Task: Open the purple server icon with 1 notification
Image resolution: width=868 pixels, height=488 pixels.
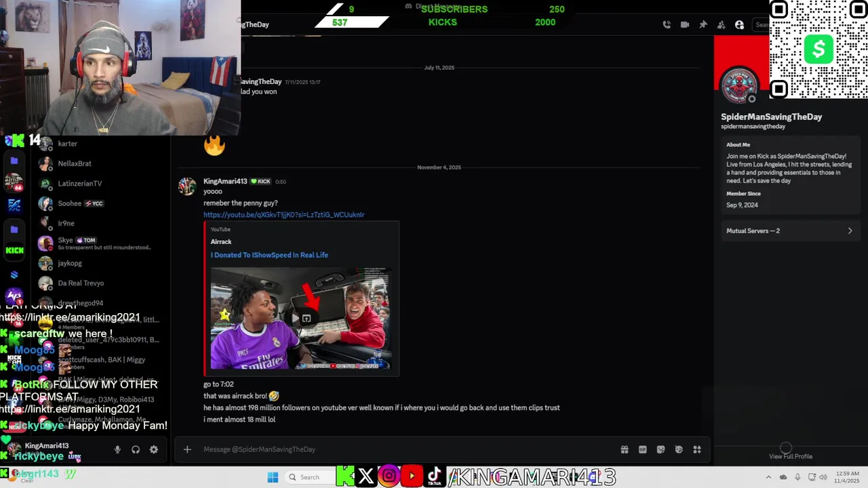Action: coord(14,296)
